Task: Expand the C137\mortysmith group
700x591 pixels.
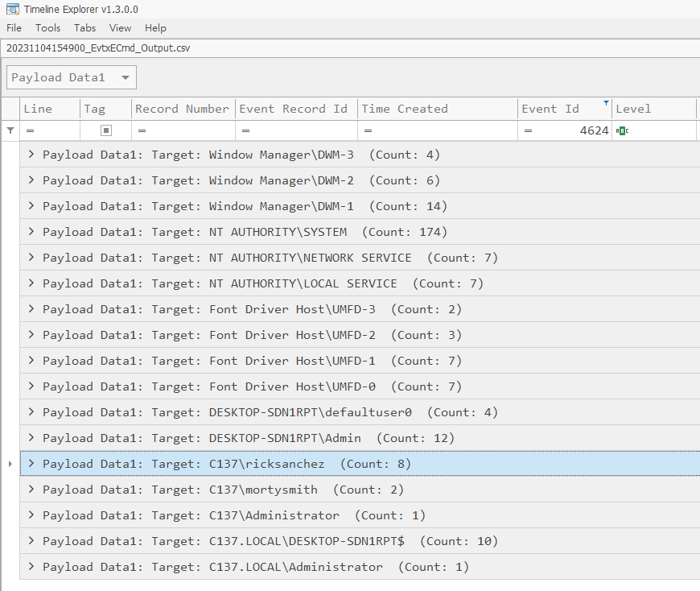Action: pos(31,490)
